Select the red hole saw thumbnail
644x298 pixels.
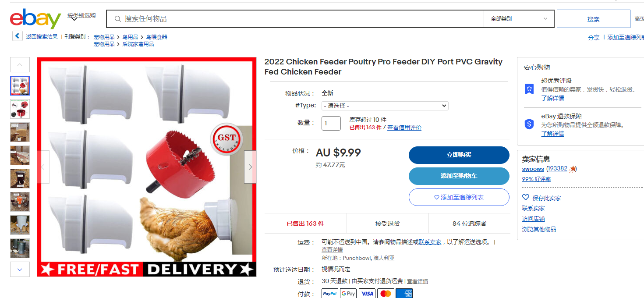pos(20,109)
